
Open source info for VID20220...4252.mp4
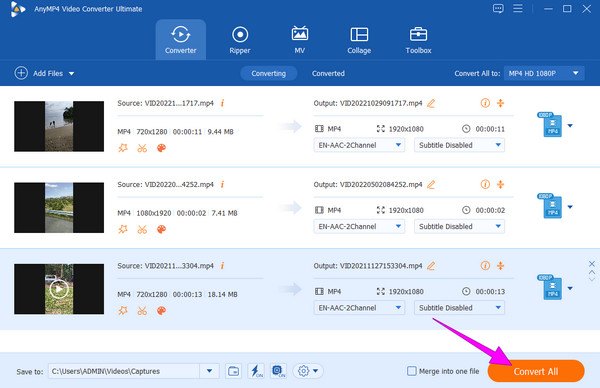pos(222,184)
